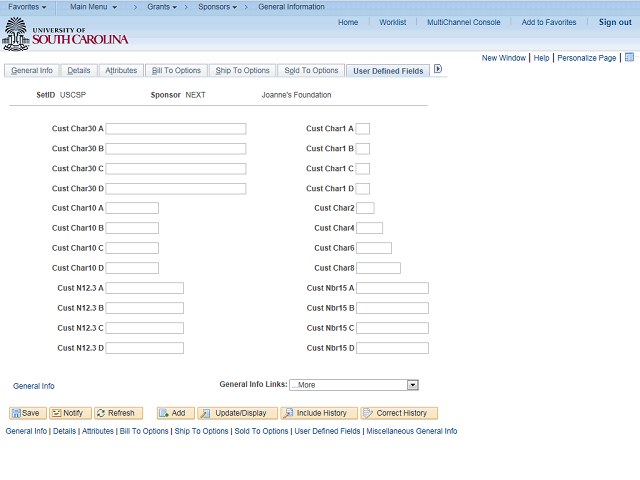The height and width of the screenshot is (480, 640).
Task: Open the General Info Links dropdown
Action: pos(354,385)
